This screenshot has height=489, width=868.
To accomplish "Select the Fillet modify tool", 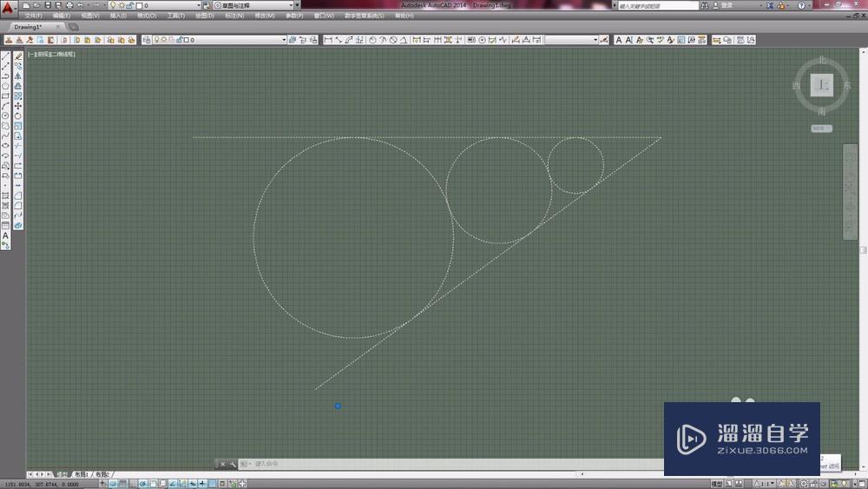I will (18, 206).
